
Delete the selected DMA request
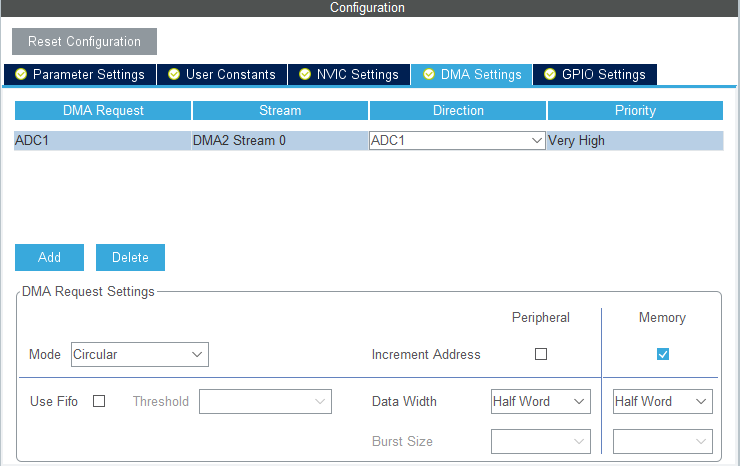[x=130, y=257]
